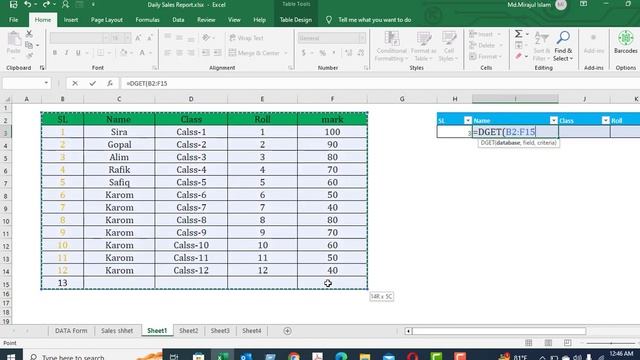Image resolution: width=640 pixels, height=360 pixels.
Task: Open Ribbon Display Options icon
Action: click(584, 4)
